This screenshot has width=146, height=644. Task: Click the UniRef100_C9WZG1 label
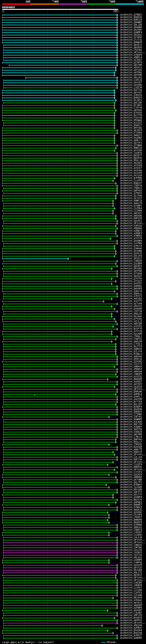[131, 545]
